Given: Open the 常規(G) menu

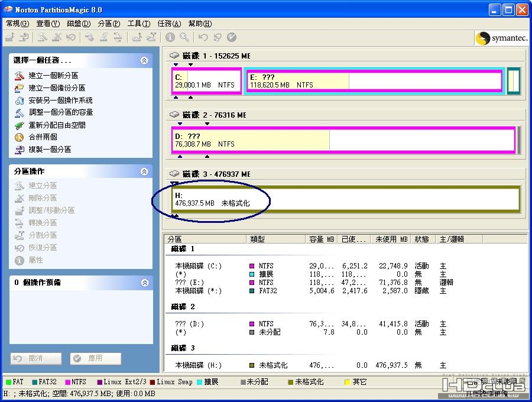Looking at the screenshot, I should 18,24.
